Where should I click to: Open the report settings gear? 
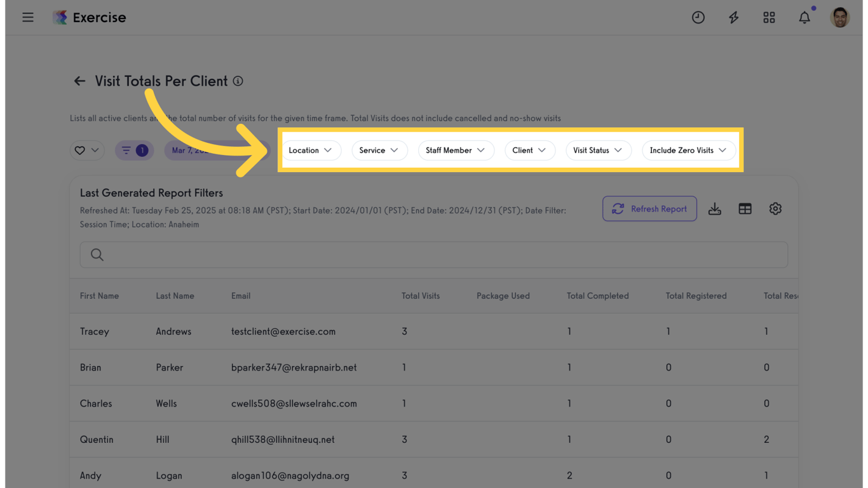pyautogui.click(x=775, y=209)
